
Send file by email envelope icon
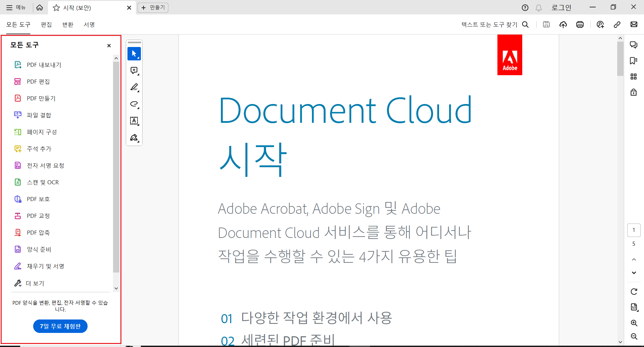coord(634,24)
